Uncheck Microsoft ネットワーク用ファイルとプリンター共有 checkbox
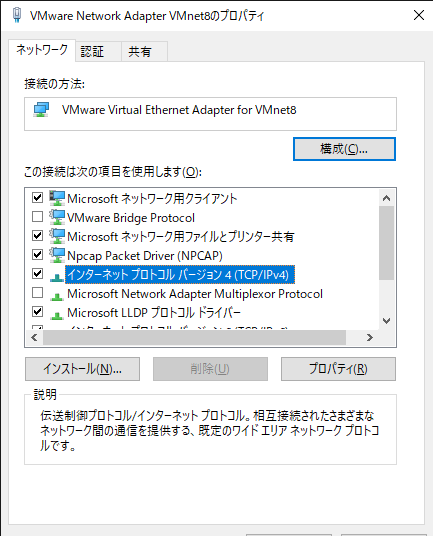 coord(37,236)
